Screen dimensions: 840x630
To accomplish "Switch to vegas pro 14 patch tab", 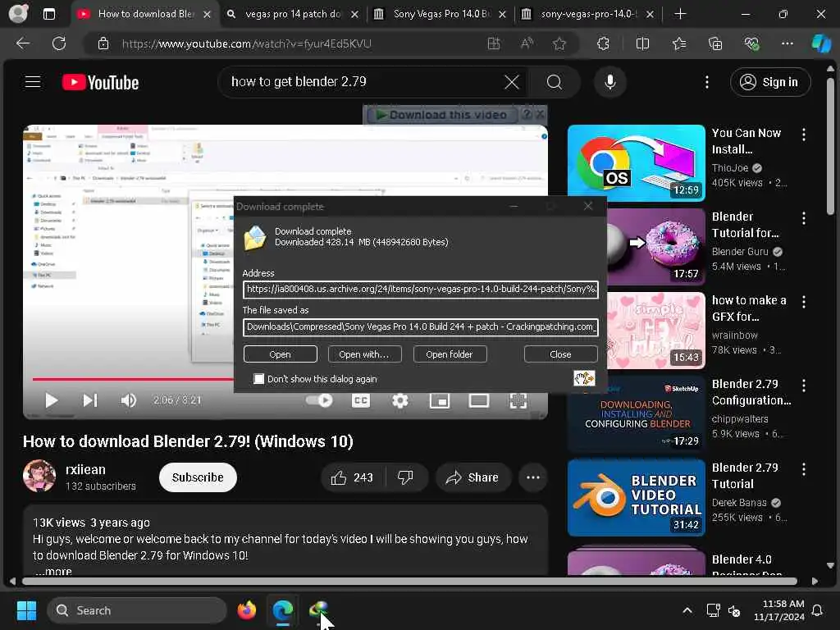I will pos(293,14).
